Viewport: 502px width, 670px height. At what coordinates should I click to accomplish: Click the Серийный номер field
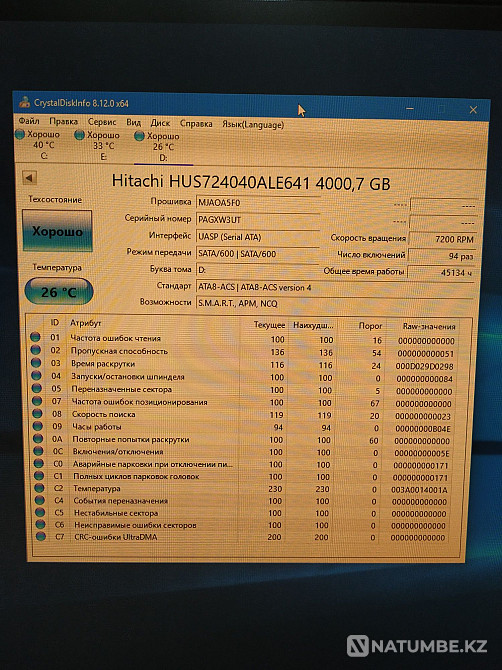click(258, 220)
